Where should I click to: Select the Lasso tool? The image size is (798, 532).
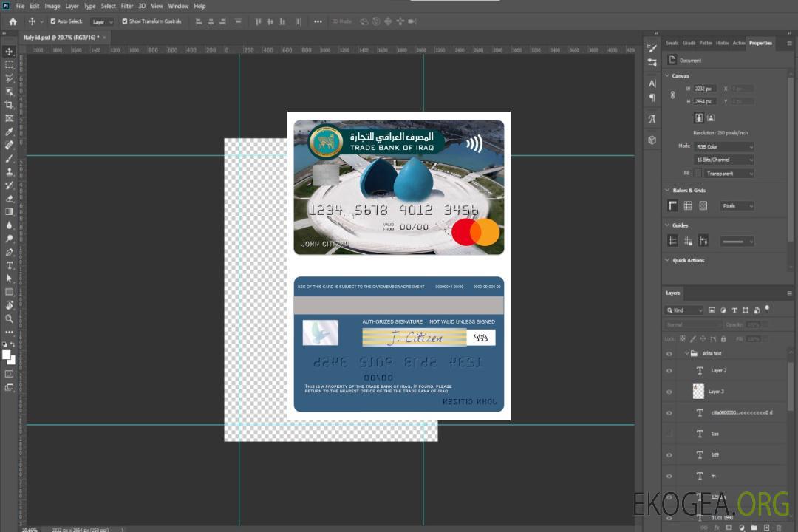(x=9, y=78)
